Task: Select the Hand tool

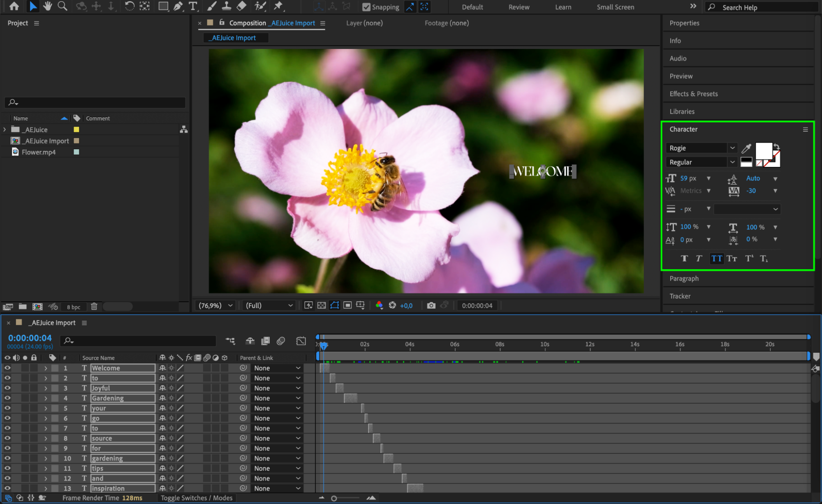Action: click(x=48, y=6)
